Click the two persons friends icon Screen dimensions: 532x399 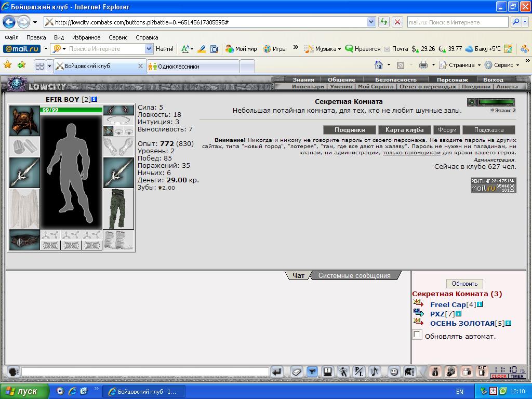pyautogui.click(x=467, y=372)
